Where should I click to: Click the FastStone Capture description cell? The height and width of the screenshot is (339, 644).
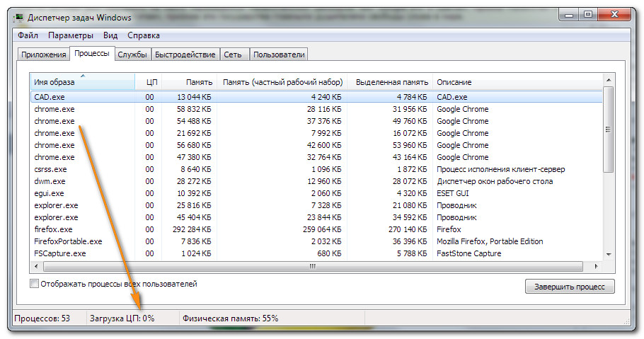click(x=468, y=253)
